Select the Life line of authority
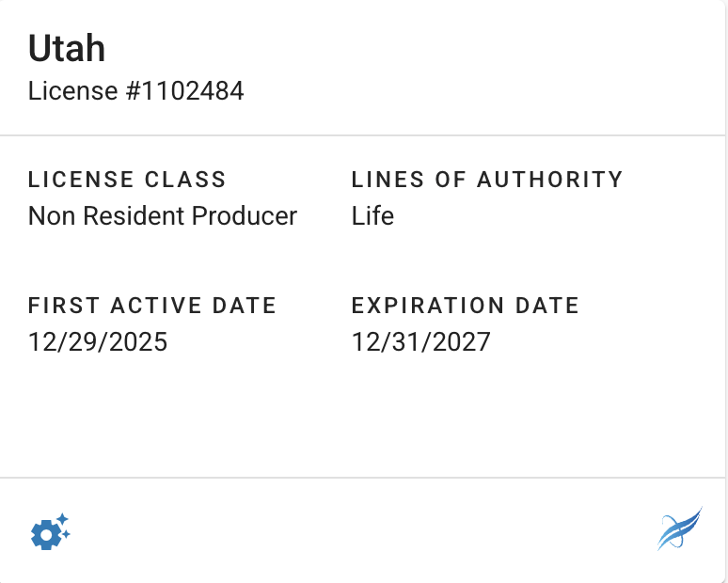This screenshot has width=728, height=583. (x=372, y=216)
